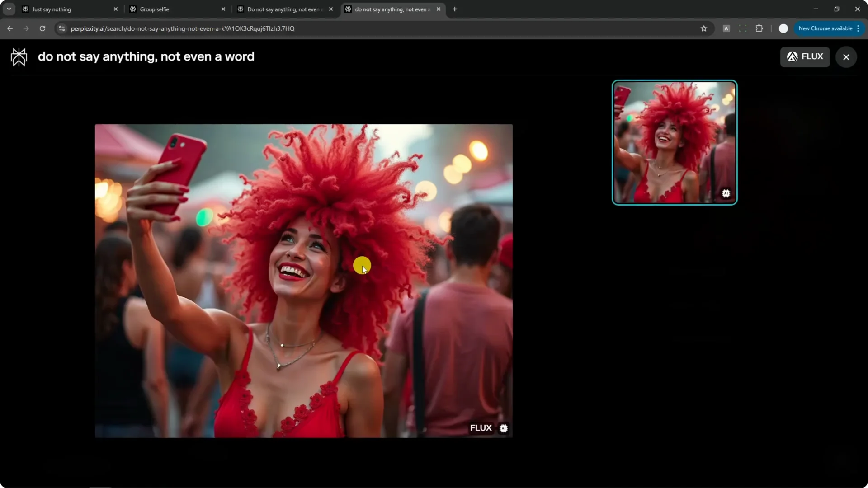
Task: Toggle the FLUX model label
Action: (806, 56)
